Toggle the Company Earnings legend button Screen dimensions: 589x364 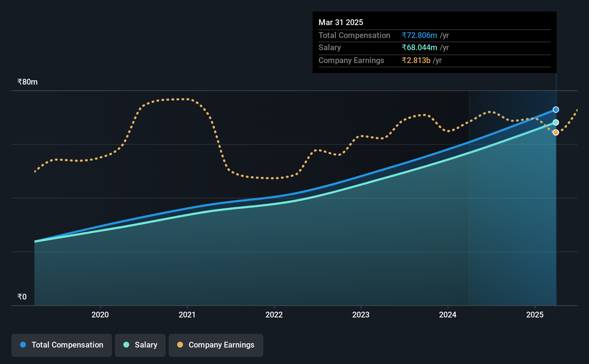(x=216, y=345)
